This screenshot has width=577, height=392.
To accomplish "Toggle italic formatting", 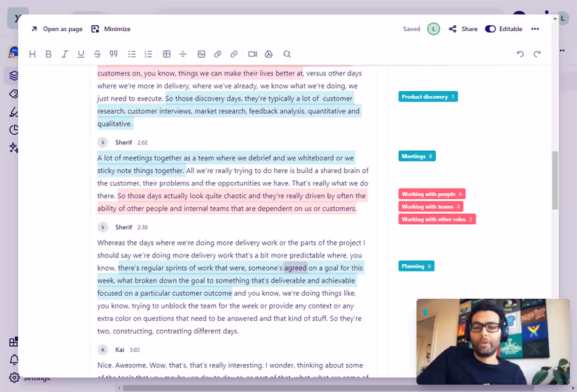I will tap(65, 54).
